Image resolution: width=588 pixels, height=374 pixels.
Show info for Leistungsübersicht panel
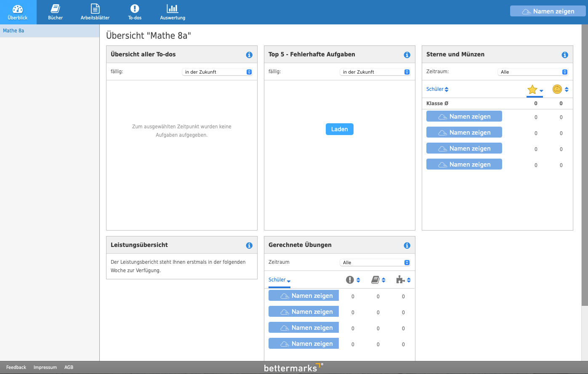tap(249, 246)
